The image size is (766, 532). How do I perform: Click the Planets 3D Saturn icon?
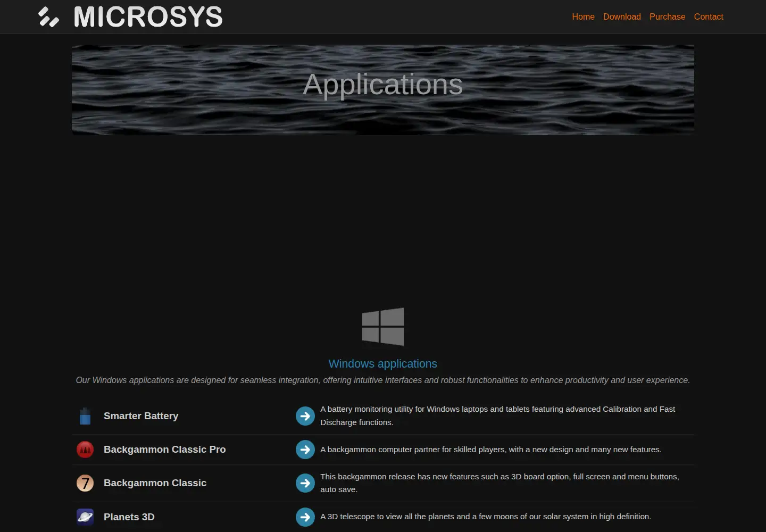(x=85, y=517)
